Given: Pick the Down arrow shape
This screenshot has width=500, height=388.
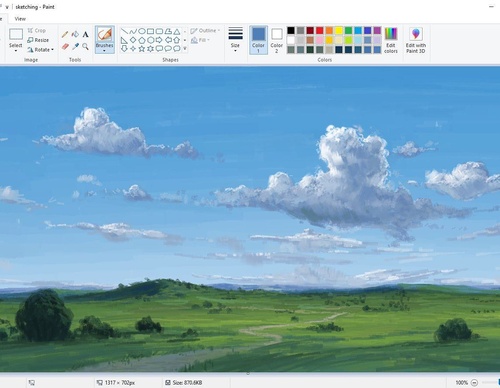Looking at the screenshot, I should [x=124, y=49].
